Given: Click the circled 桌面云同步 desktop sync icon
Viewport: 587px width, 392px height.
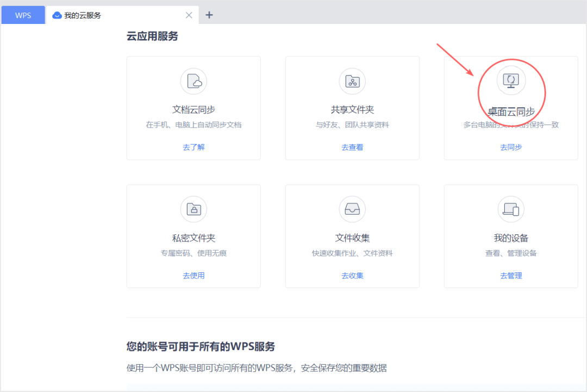Looking at the screenshot, I should (x=511, y=80).
